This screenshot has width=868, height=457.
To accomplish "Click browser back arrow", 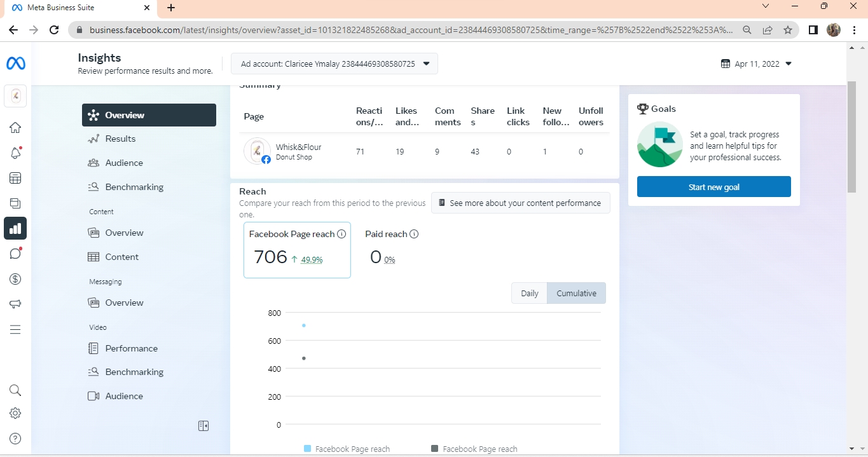I will click(x=13, y=30).
